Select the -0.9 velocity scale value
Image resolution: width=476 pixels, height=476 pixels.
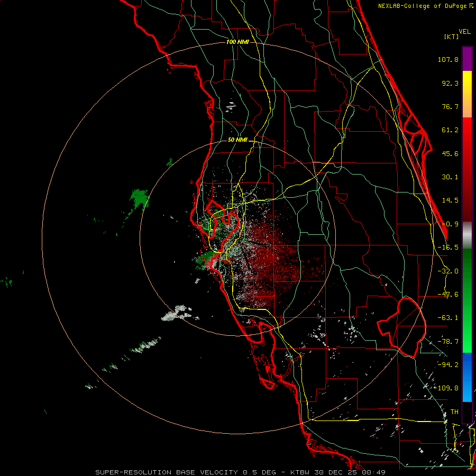[x=450, y=224]
